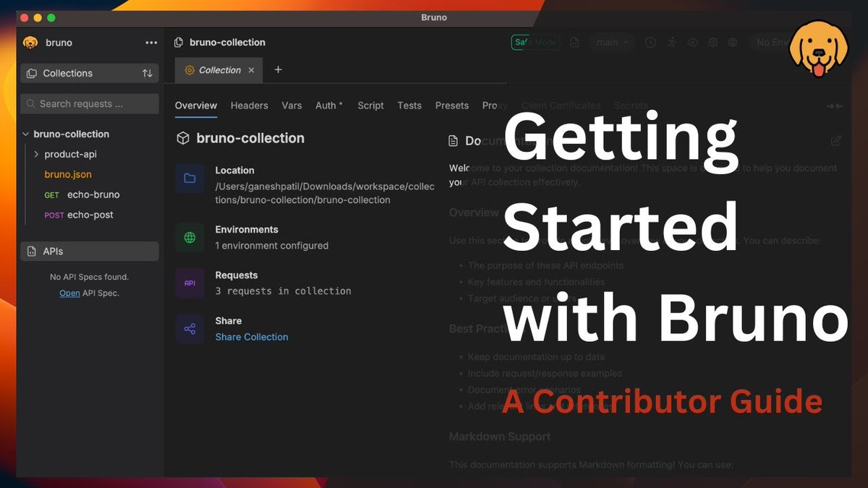Open the runner icon in the toolbar
Screen dimensions: 868x488
pos(671,43)
